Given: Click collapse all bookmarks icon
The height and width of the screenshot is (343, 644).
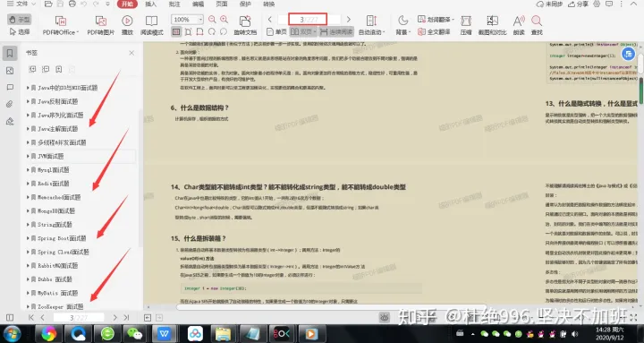Looking at the screenshot, I should (x=46, y=69).
